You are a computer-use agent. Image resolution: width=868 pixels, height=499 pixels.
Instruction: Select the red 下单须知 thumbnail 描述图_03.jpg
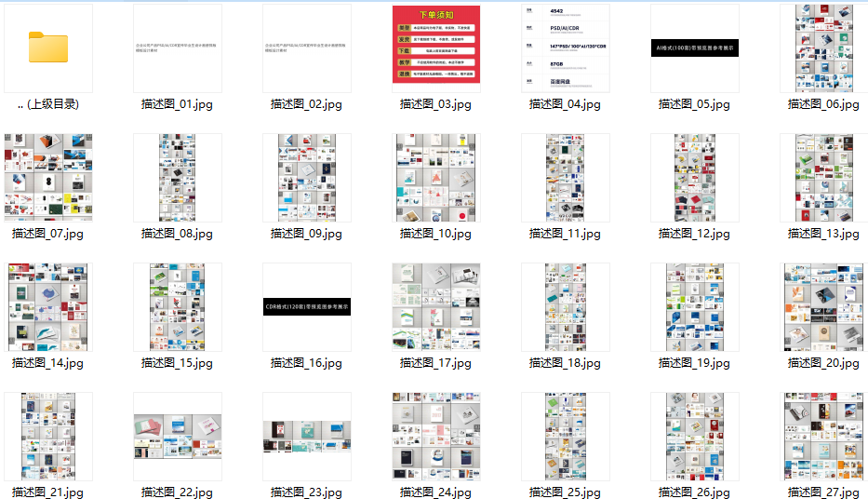pyautogui.click(x=436, y=45)
